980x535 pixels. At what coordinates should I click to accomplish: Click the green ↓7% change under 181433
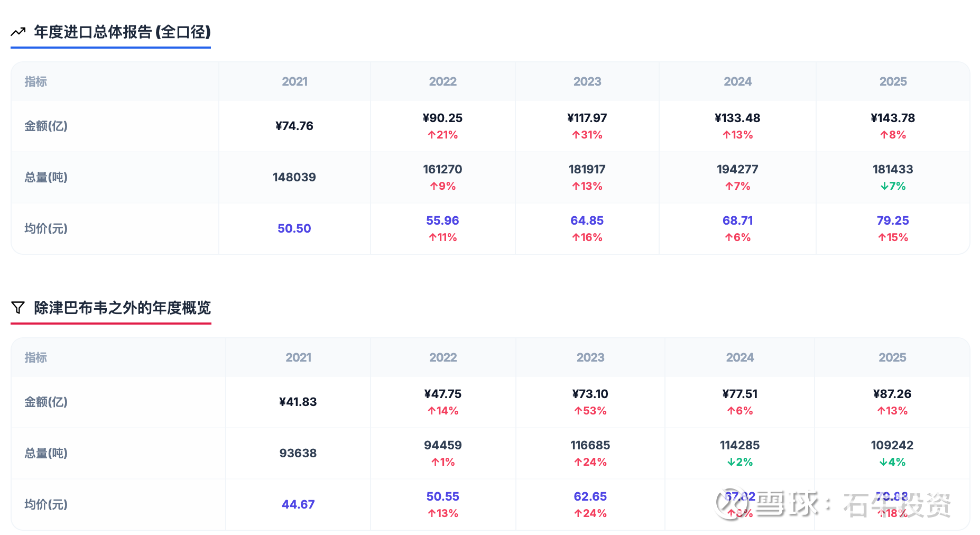(x=893, y=186)
